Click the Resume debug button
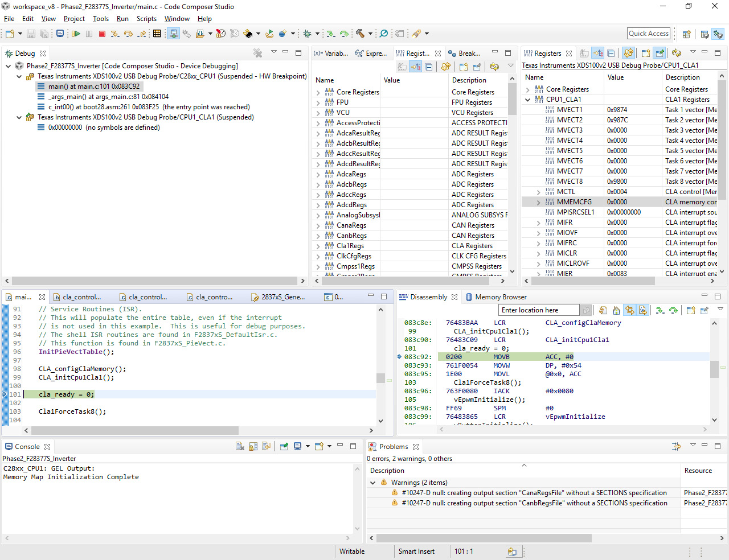The width and height of the screenshot is (729, 560). 76,34
